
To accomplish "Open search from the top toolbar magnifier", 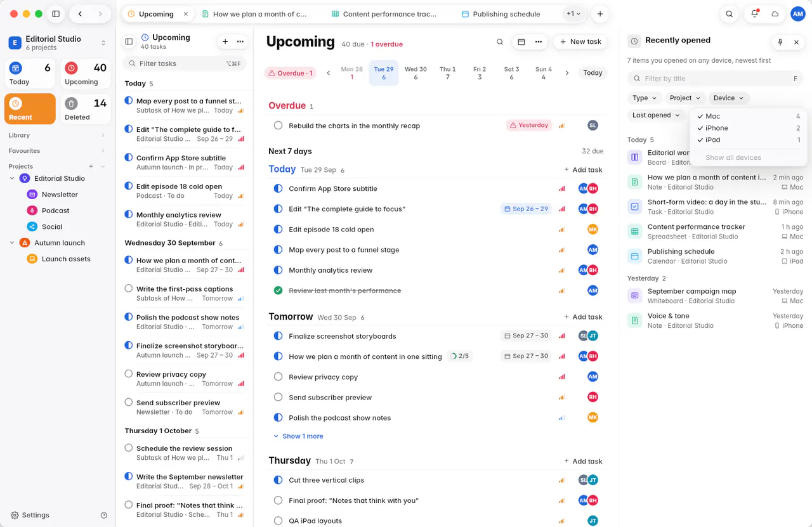I will tap(730, 14).
